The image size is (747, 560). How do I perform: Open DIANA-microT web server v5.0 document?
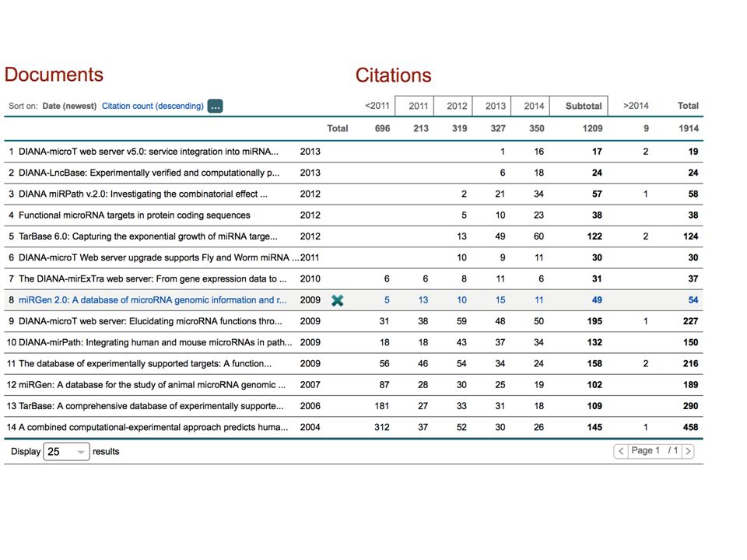(x=148, y=152)
